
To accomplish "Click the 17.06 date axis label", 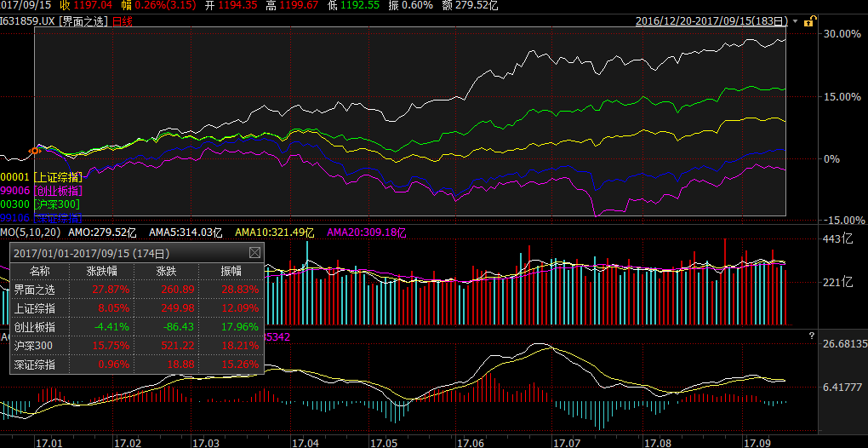I will pos(470,443).
